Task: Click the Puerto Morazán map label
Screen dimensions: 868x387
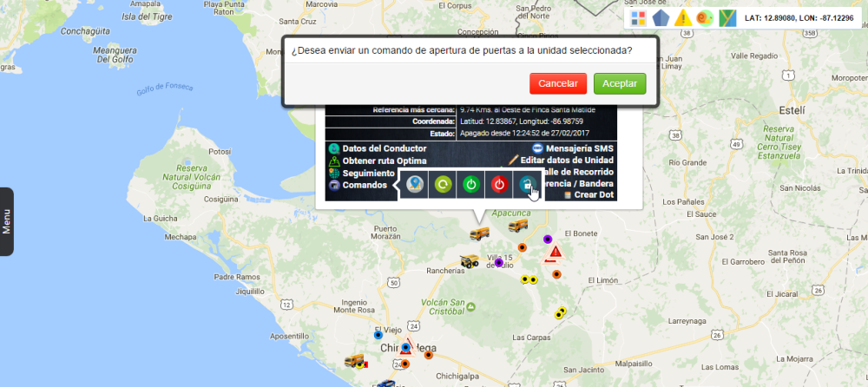Action: [x=387, y=232]
